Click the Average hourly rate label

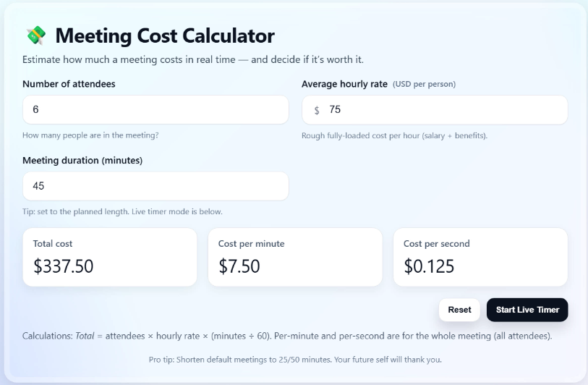click(344, 84)
